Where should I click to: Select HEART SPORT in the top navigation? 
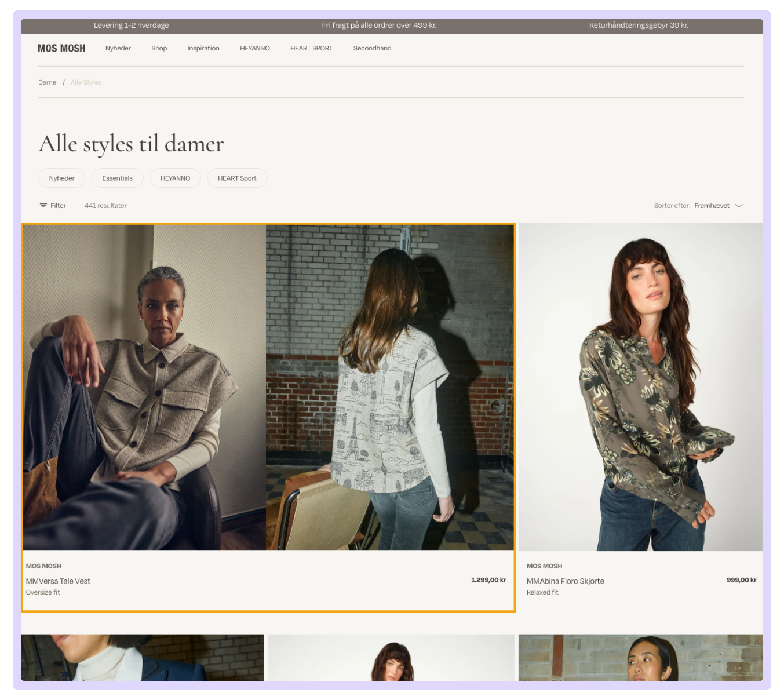311,49
